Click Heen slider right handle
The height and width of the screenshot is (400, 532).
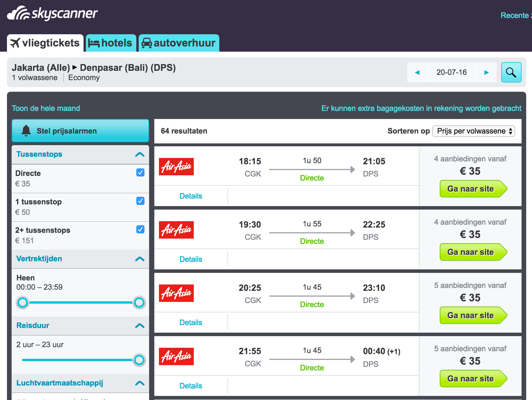point(139,302)
